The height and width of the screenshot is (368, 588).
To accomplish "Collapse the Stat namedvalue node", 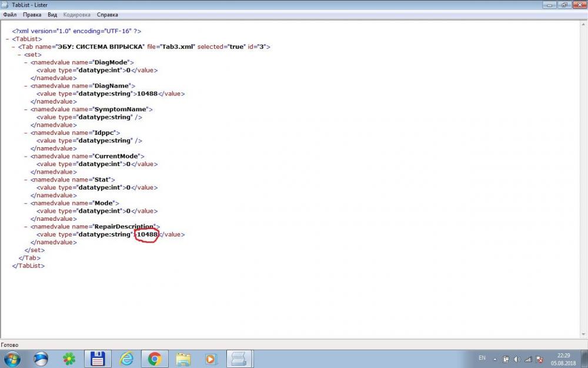I will click(26, 180).
